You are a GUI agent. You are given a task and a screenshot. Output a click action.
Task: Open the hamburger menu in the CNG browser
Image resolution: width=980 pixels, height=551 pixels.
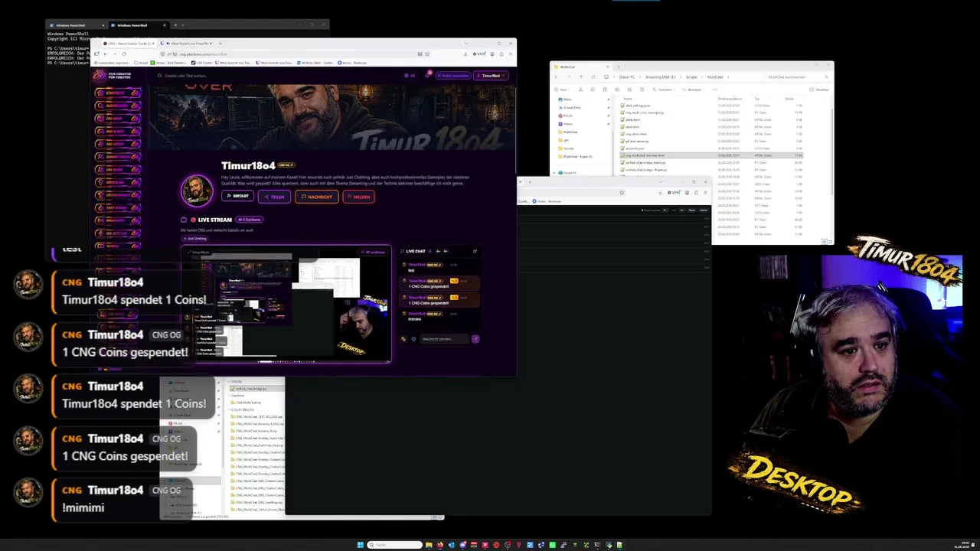click(511, 54)
